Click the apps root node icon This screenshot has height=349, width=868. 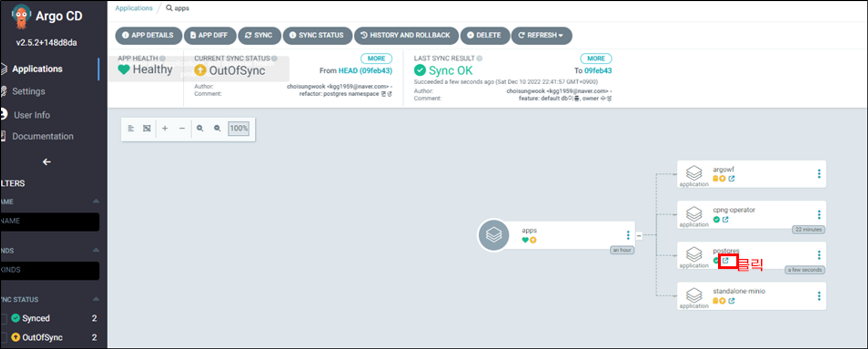(493, 235)
